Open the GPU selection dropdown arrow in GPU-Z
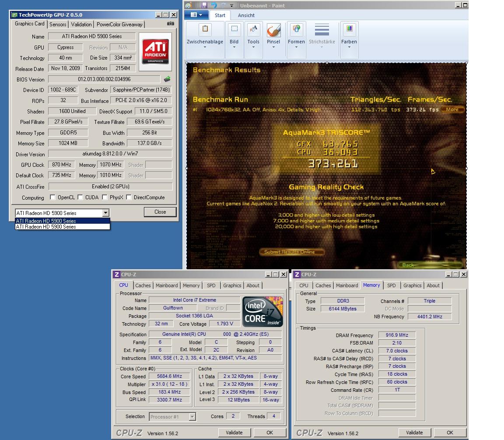This screenshot has height=440, width=504. pos(106,213)
